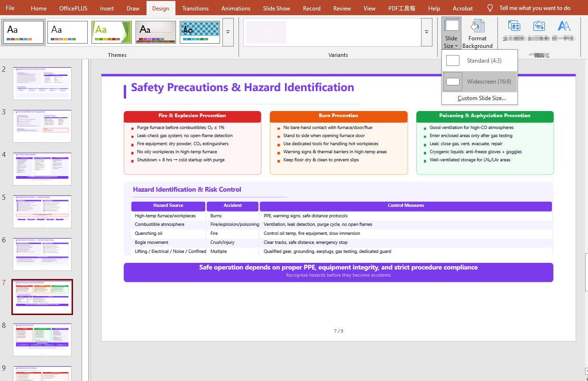This screenshot has width=588, height=381.
Task: Click the blue double-A font icon
Action: click(564, 26)
